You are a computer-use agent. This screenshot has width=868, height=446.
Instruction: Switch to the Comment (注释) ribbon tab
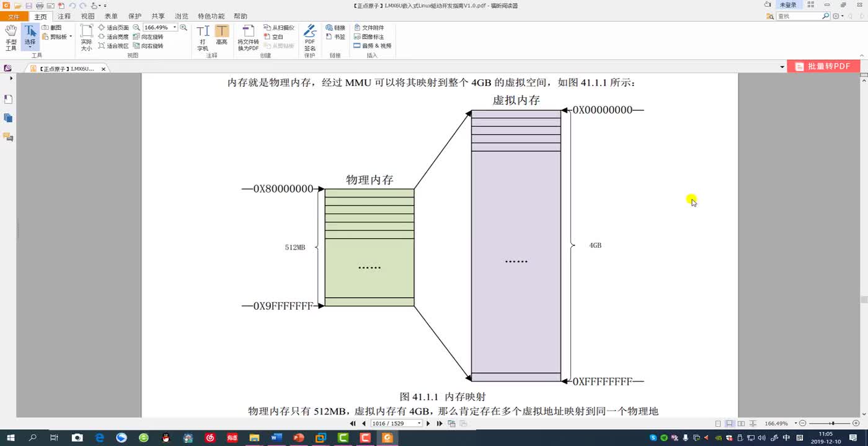click(x=64, y=17)
